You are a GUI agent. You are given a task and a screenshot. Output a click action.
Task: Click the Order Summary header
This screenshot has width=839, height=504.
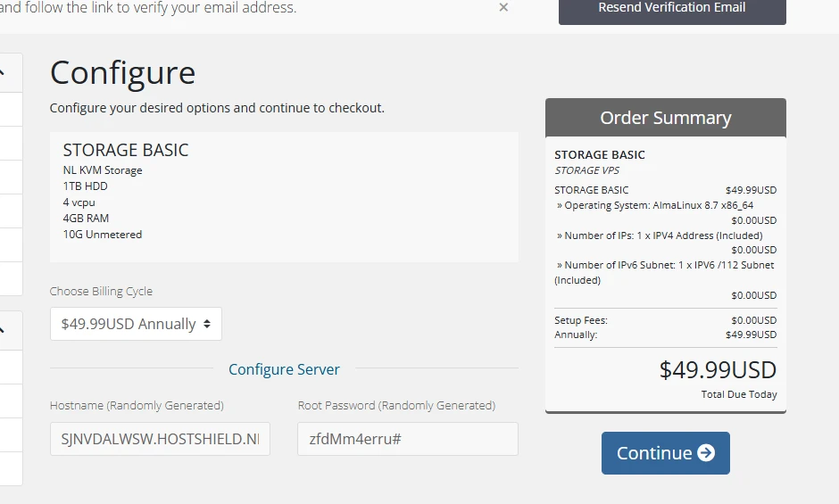point(665,118)
